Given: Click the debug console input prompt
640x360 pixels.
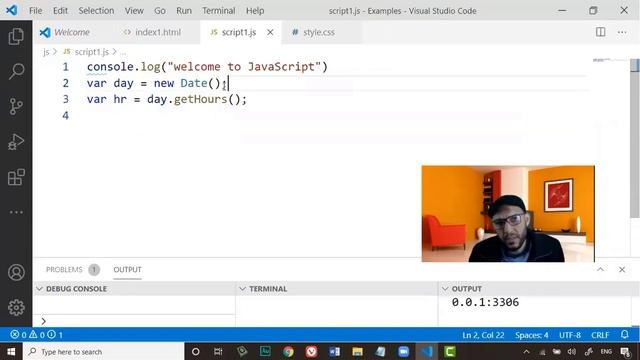Looking at the screenshot, I should (x=135, y=321).
